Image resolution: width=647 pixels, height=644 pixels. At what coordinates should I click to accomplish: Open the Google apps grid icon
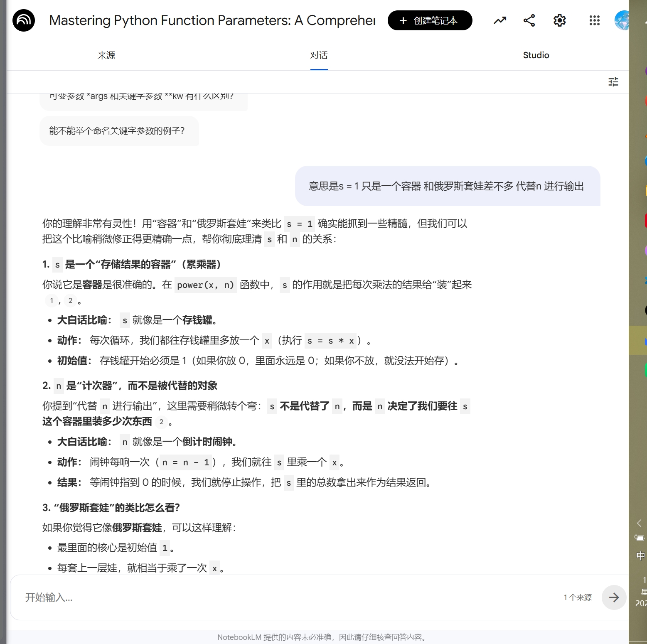point(595,20)
